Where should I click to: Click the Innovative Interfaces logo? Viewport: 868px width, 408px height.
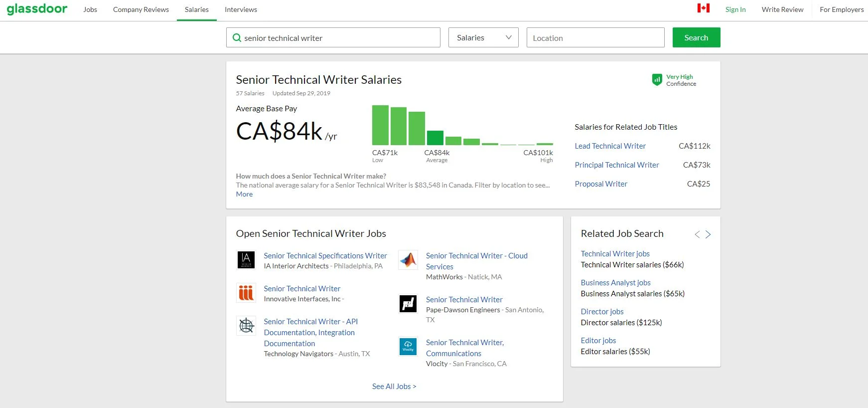246,293
